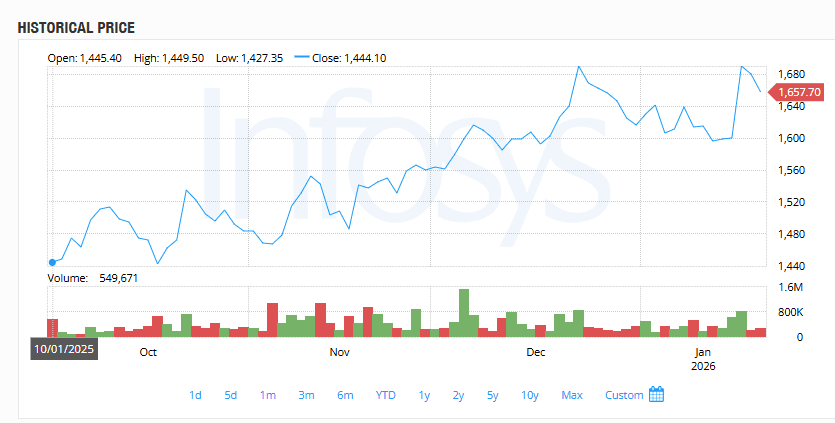Click the Custom range link
This screenshot has width=835, height=423.
624,395
